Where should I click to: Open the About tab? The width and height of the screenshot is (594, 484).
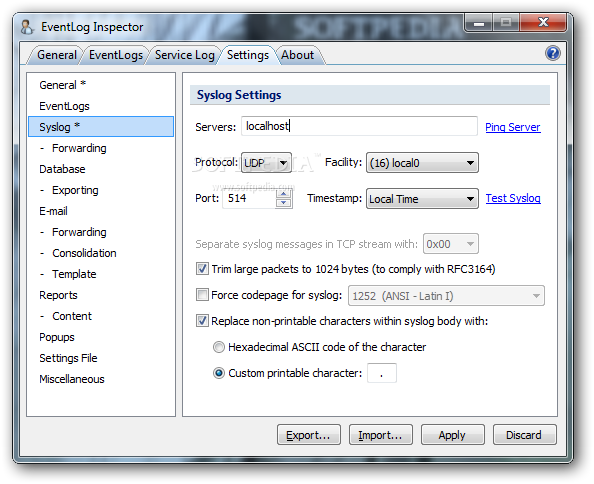(x=297, y=55)
